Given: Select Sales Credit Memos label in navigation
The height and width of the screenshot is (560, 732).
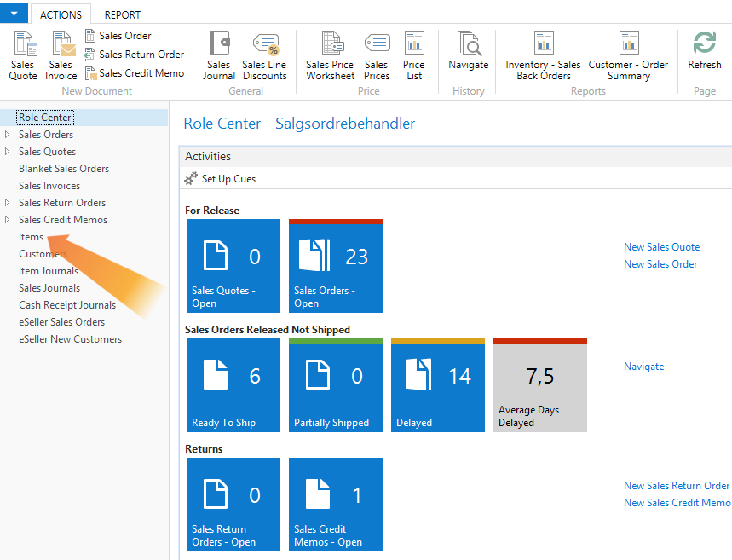Looking at the screenshot, I should click(x=63, y=220).
